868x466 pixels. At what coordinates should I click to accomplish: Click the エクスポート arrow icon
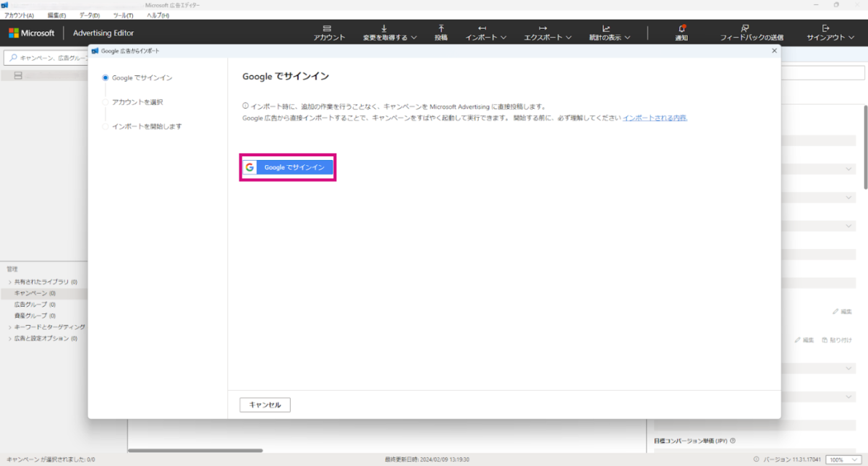tap(543, 28)
